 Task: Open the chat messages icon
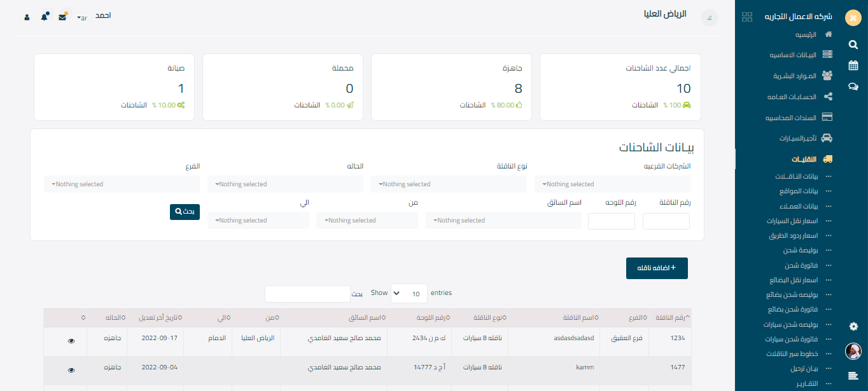(853, 86)
